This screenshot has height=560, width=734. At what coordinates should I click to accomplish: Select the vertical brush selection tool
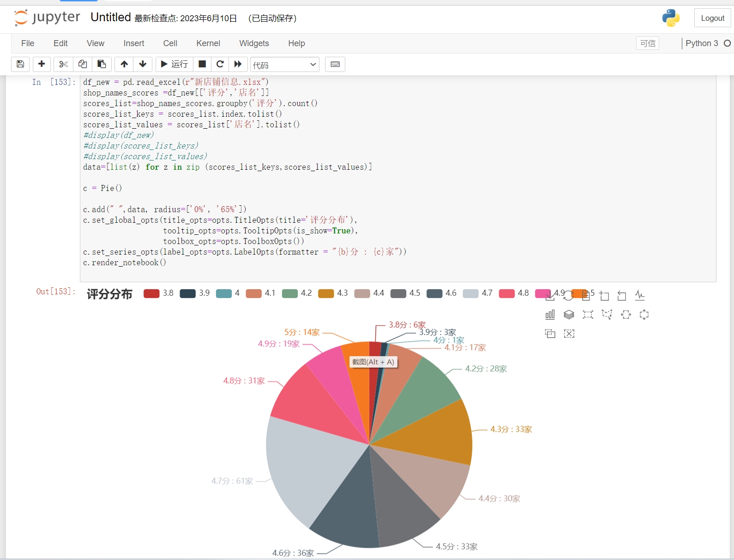pos(644,315)
